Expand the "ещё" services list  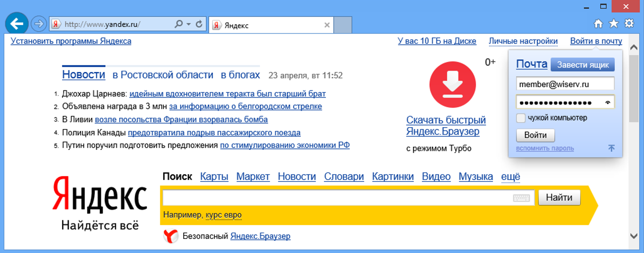click(x=510, y=176)
